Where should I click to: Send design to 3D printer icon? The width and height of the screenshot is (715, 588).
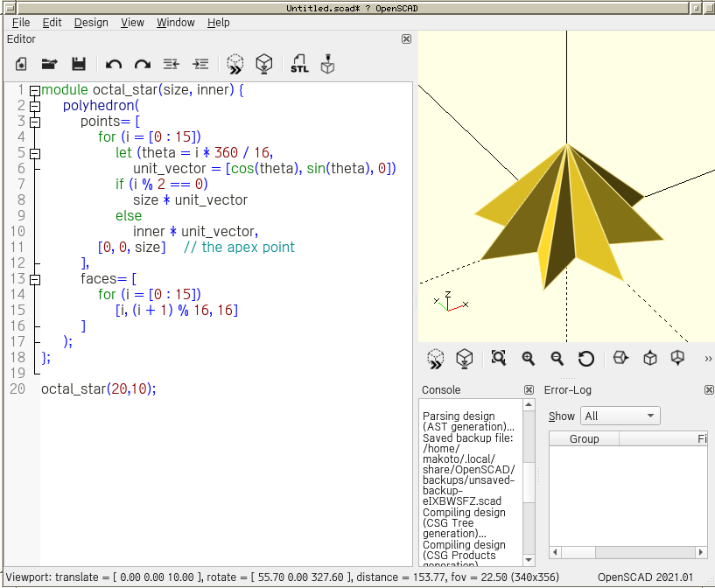click(327, 64)
